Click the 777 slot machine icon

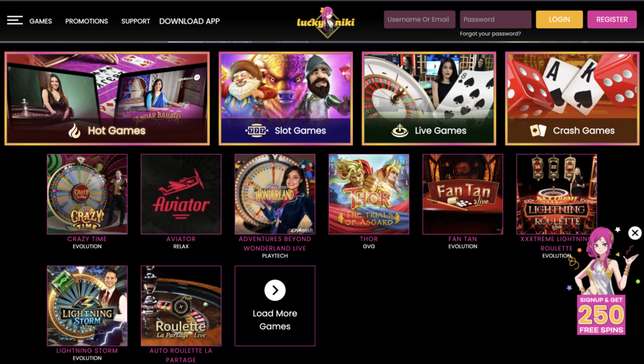257,131
